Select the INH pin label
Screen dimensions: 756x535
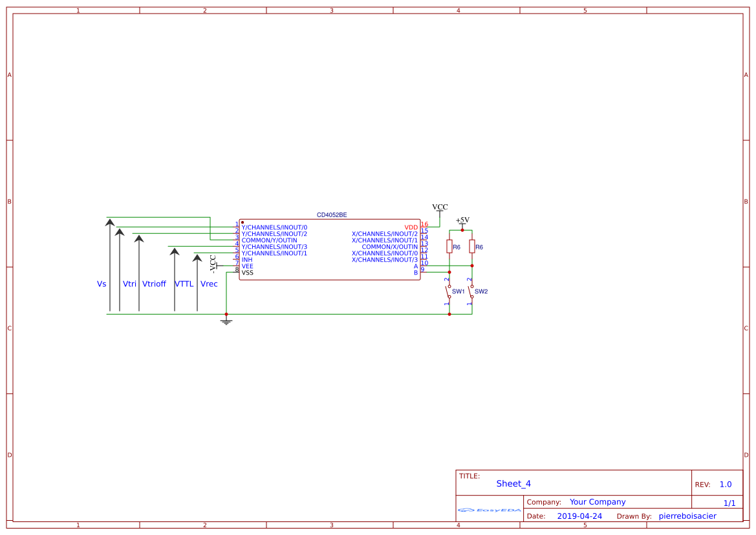246,260
